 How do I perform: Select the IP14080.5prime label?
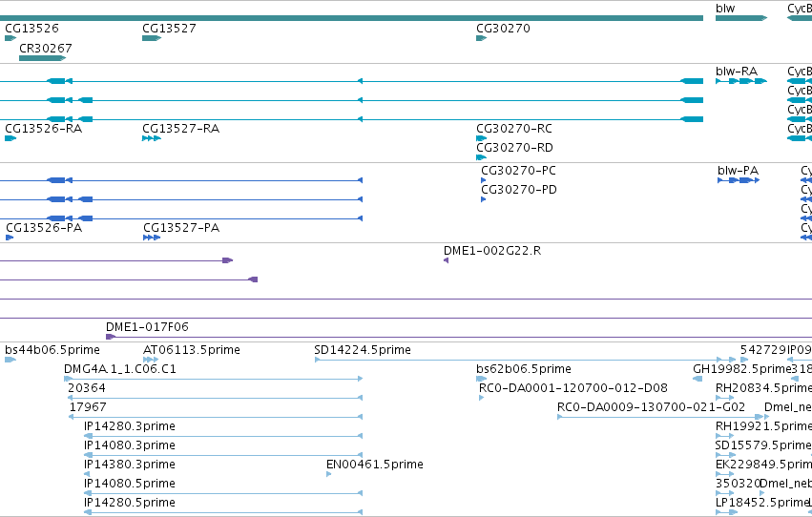[130, 484]
